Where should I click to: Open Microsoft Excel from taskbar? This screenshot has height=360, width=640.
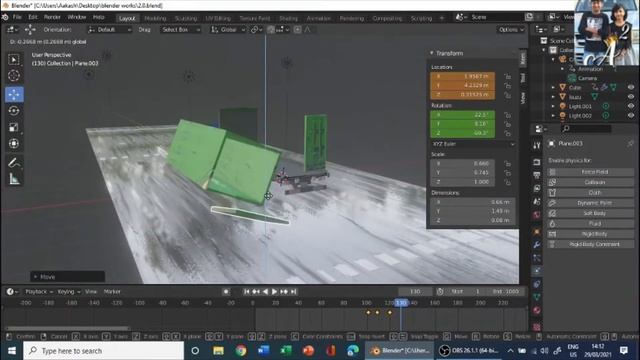286,351
